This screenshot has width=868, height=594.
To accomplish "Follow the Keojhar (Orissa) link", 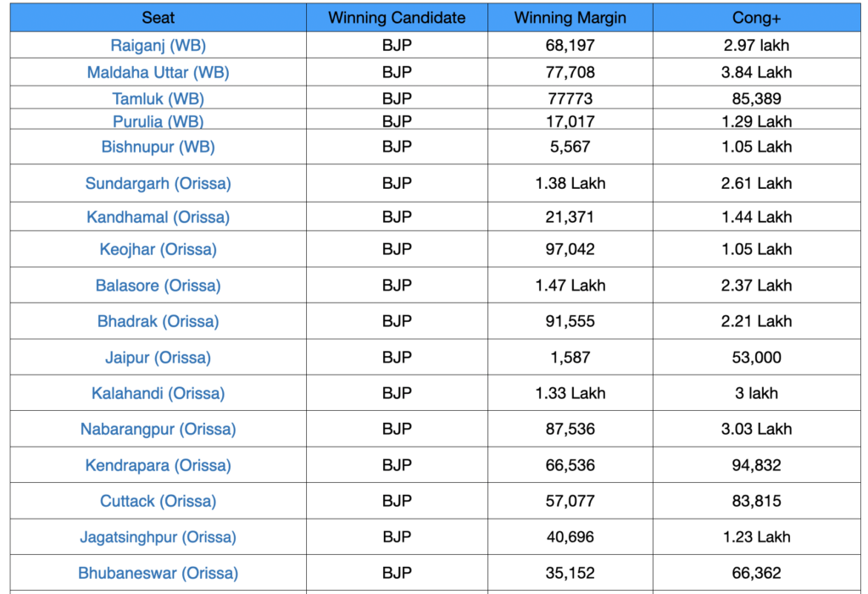I will [x=159, y=249].
